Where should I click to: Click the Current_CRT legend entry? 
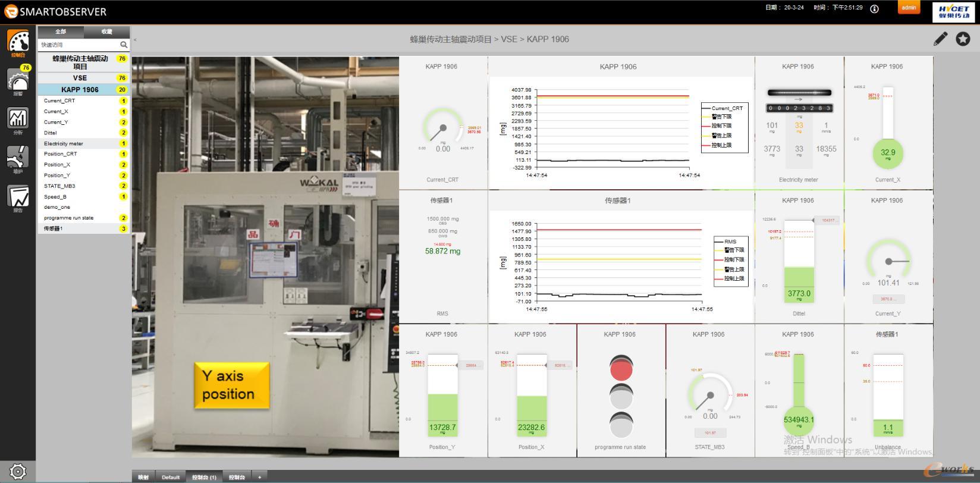pos(723,108)
